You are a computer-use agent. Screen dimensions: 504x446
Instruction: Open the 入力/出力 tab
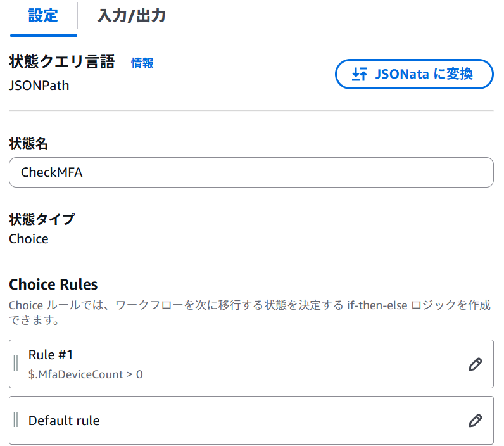pyautogui.click(x=131, y=16)
